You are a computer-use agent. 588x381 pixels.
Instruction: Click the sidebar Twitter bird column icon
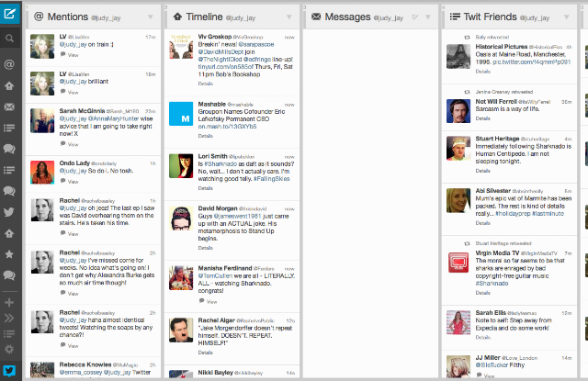pyautogui.click(x=9, y=212)
